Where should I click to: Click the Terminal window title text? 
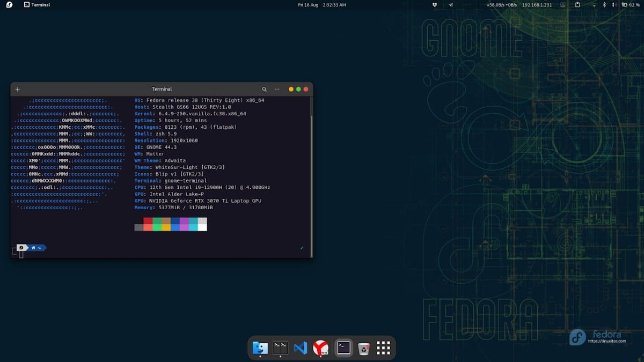(x=162, y=89)
